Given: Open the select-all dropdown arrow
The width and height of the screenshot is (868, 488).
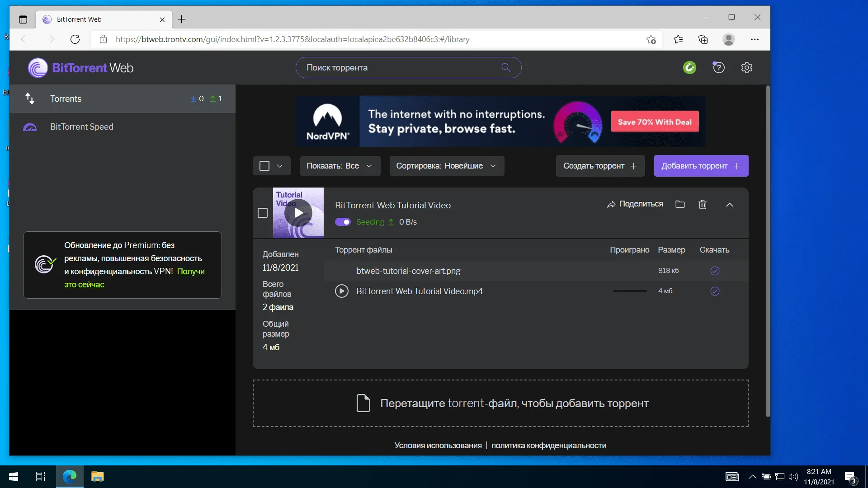Looking at the screenshot, I should click(x=279, y=166).
